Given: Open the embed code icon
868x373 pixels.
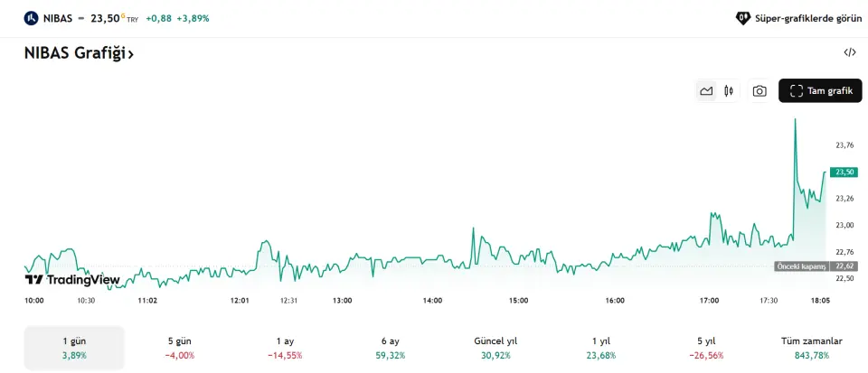Looking at the screenshot, I should (849, 52).
